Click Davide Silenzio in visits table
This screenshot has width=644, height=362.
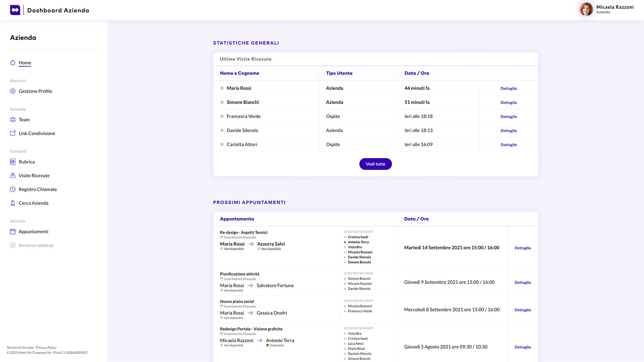point(242,130)
